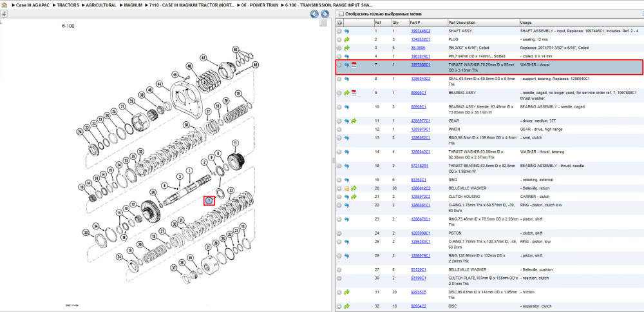This screenshot has width=644, height=312.
Task: Open part number link 93129C1
Action: pos(419,269)
